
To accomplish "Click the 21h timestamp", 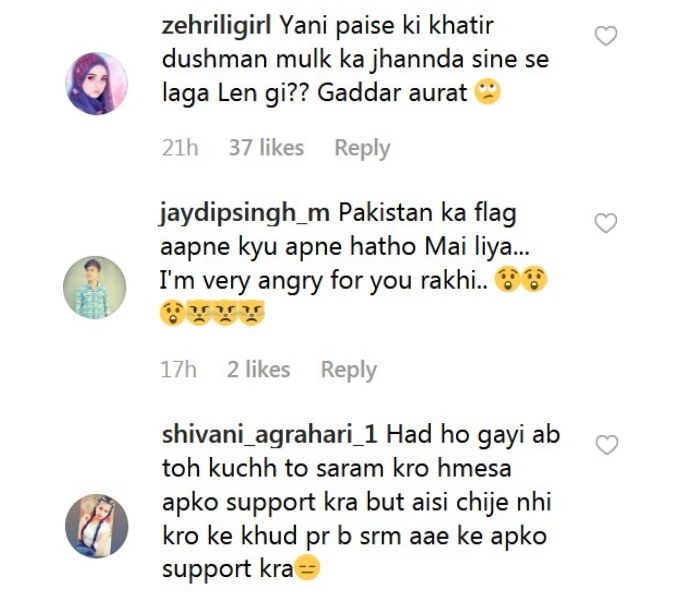I will click(x=180, y=148).
